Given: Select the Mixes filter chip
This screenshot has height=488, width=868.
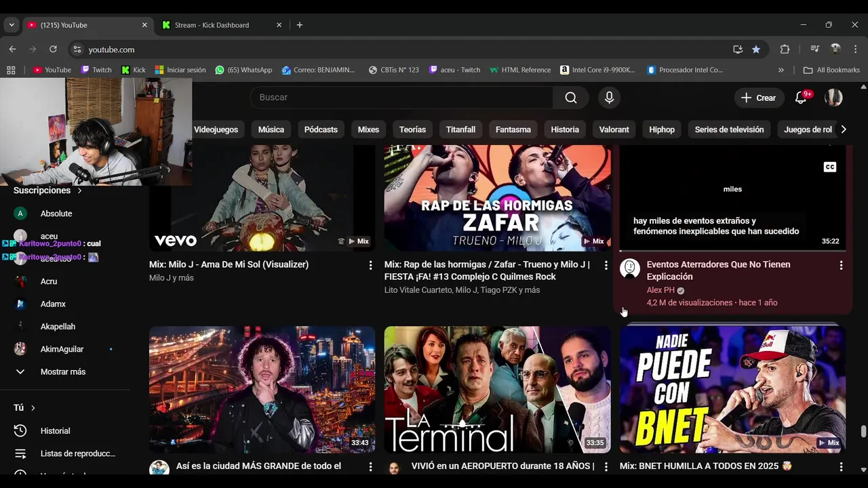Looking at the screenshot, I should 368,129.
